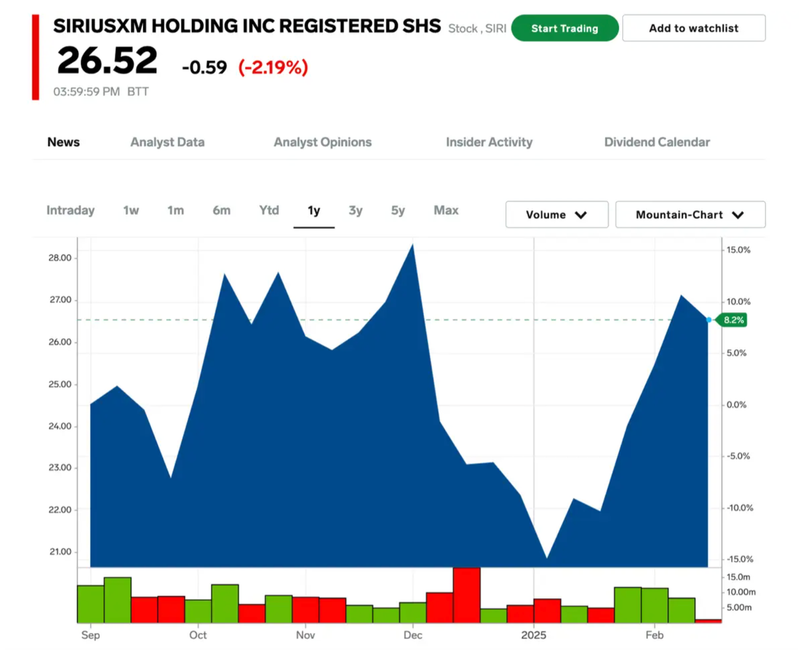Go to the Dividend Calendar tab
Viewport: 800px width, 658px height.
pyautogui.click(x=657, y=142)
